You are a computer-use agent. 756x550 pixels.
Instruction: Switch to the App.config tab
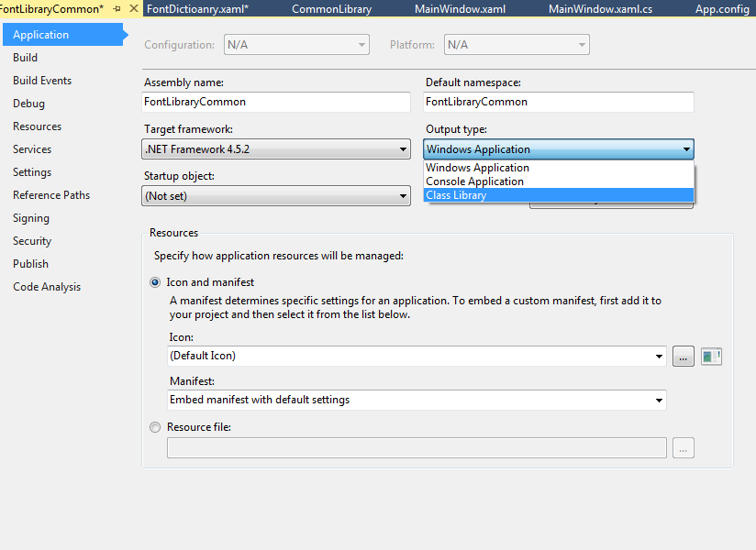tap(723, 8)
